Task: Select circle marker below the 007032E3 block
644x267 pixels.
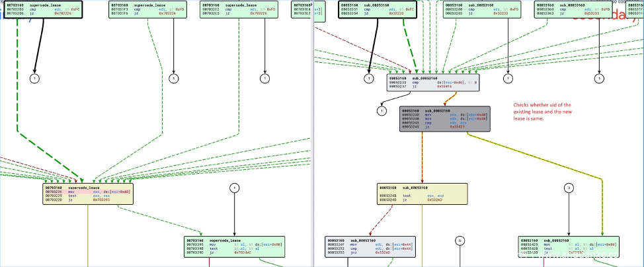Action: tap(266, 79)
